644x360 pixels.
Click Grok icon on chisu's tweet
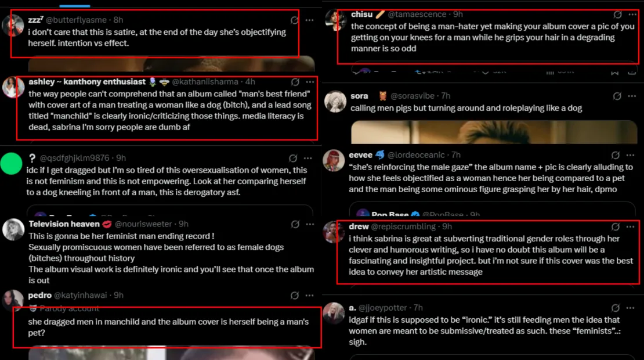click(x=618, y=15)
